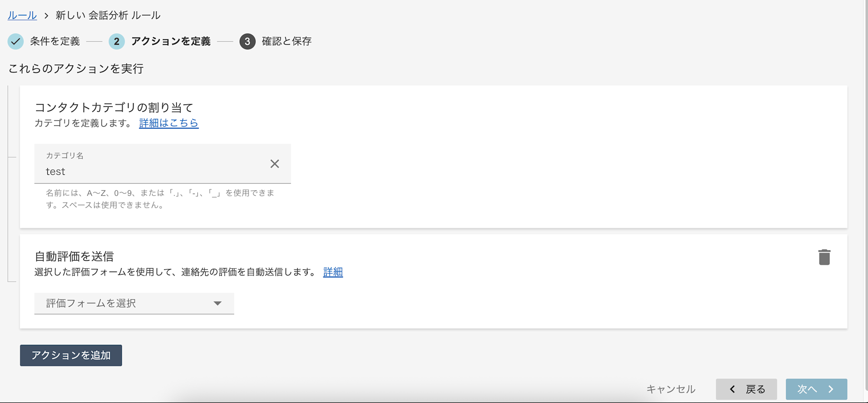Image resolution: width=868 pixels, height=403 pixels.
Task: Click the step 2 circle icon
Action: pyautogui.click(x=116, y=42)
